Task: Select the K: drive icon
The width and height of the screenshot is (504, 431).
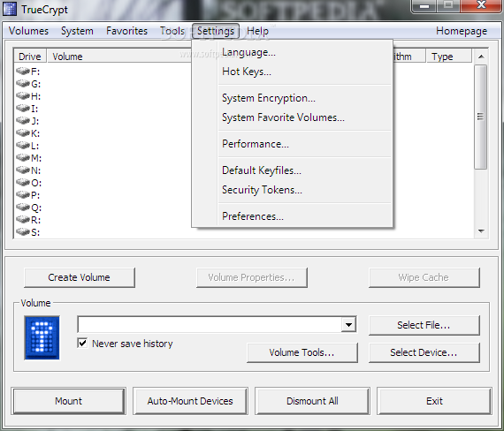Action: click(23, 132)
